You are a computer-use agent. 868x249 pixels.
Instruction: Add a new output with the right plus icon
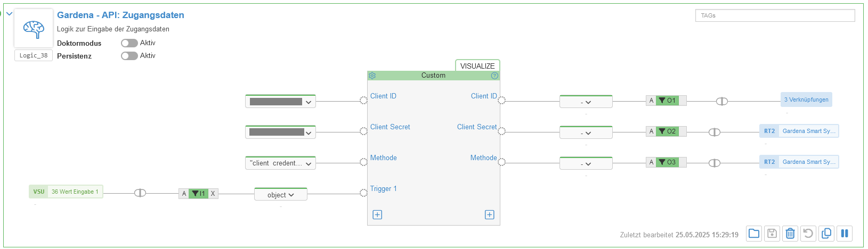[x=490, y=215]
